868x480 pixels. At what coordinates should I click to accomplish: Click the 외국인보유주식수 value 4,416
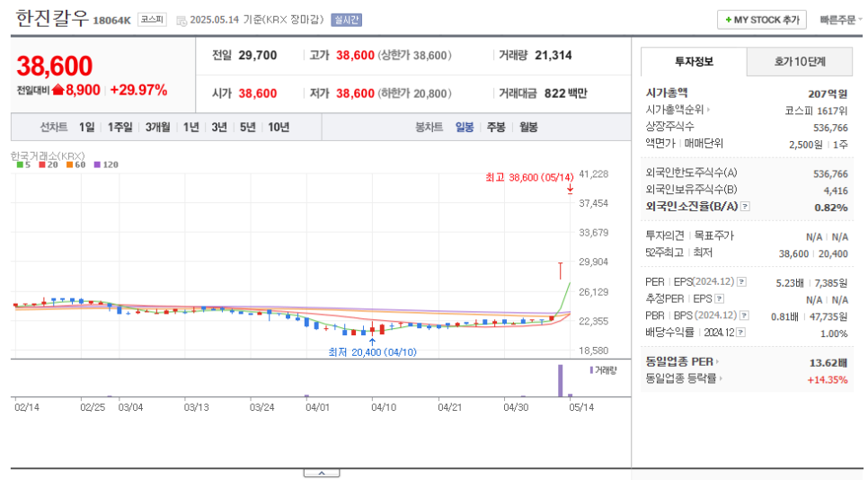(x=836, y=191)
